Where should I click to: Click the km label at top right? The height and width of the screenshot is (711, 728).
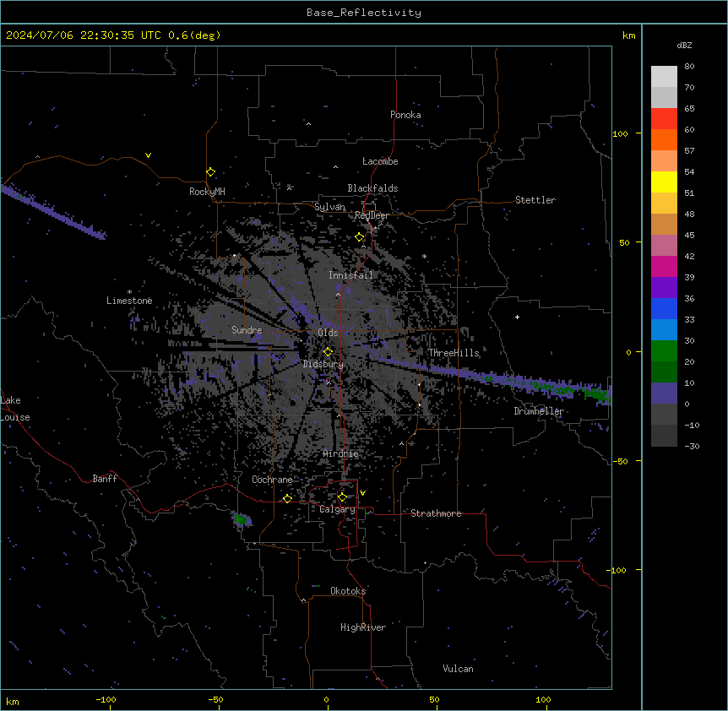point(629,35)
